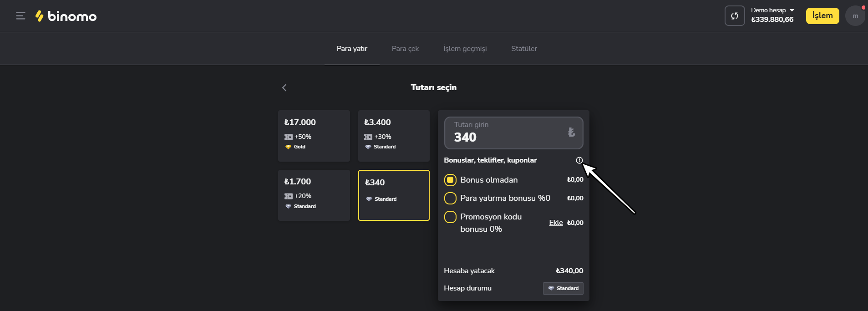Open the İşlem geçmişi tab
Viewport: 868px width, 311px height.
click(x=465, y=49)
